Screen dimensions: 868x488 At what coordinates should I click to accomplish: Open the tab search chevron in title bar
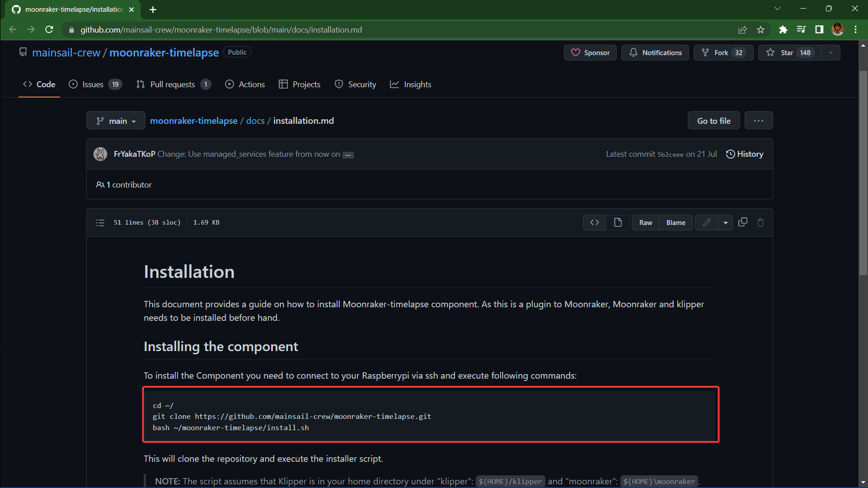coord(777,9)
